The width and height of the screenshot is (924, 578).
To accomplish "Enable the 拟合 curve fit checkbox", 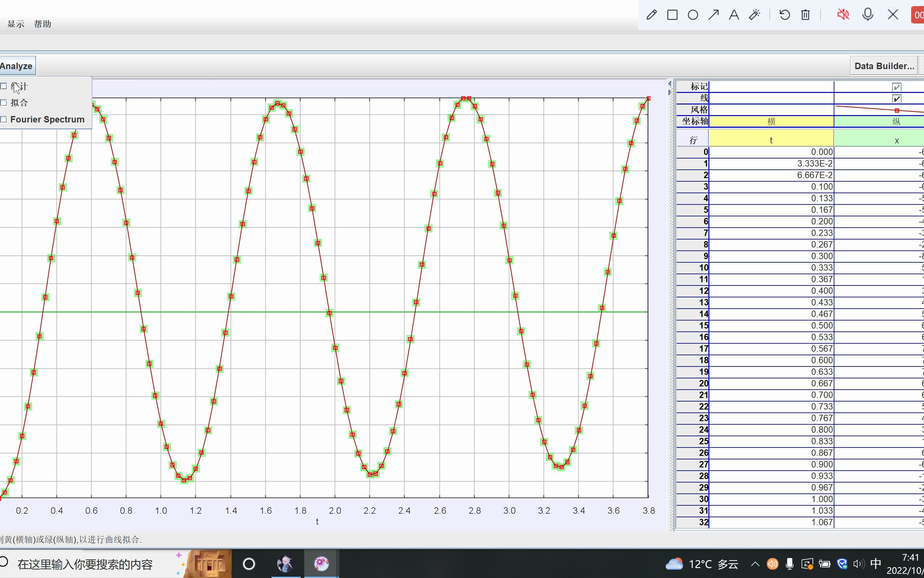I will pos(4,103).
